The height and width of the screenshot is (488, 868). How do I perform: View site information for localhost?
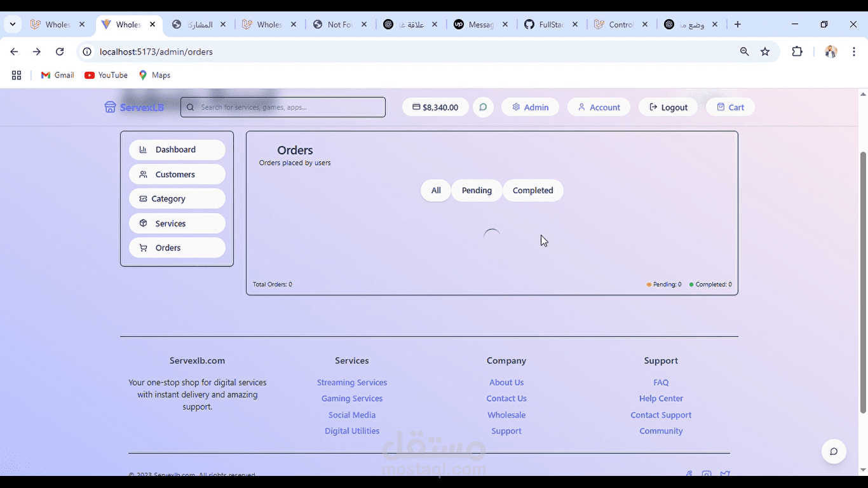(x=87, y=51)
